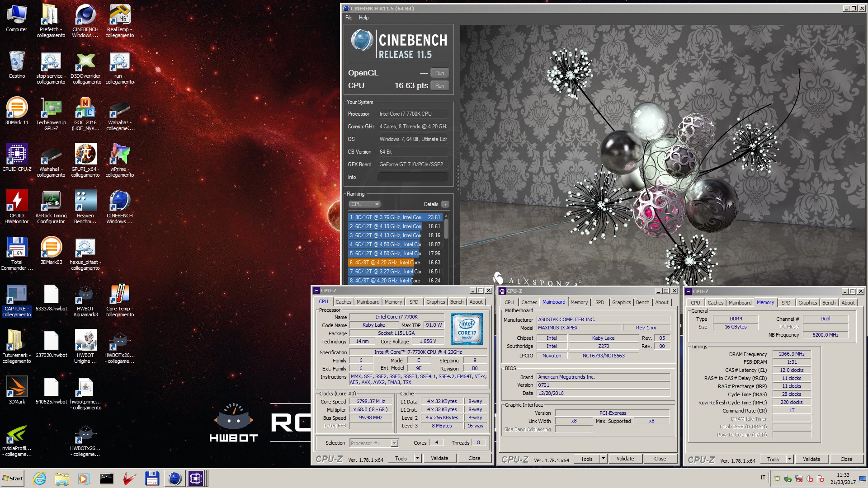Select highlighted ranking entry scoring 16.63
Screen dimensions: 868x488
[x=395, y=263]
